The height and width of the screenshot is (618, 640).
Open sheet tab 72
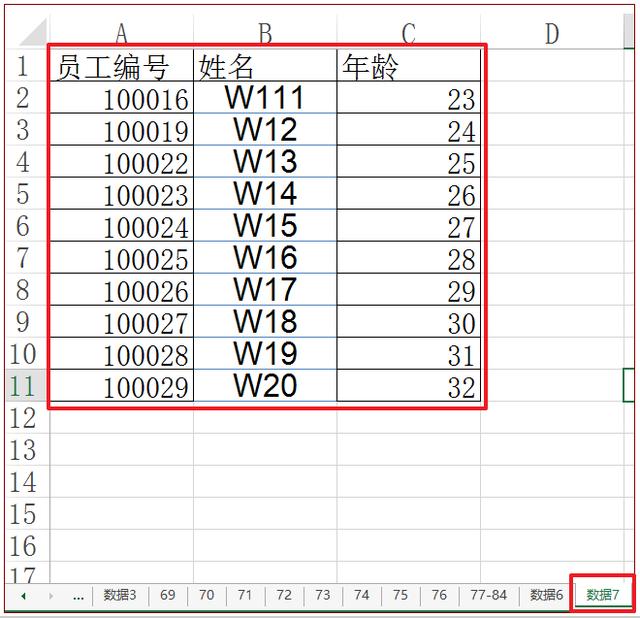284,595
